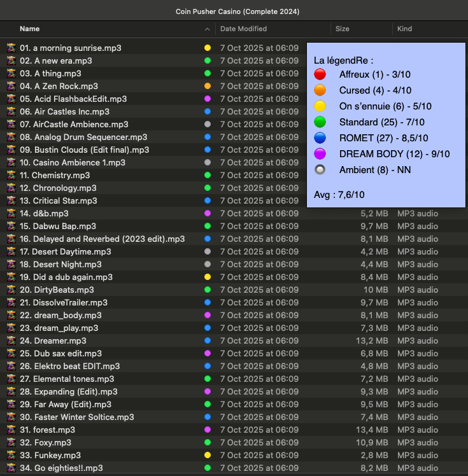Select the file name 28. Expanding (Edit).mp3
The width and height of the screenshot is (468, 476).
click(69, 392)
